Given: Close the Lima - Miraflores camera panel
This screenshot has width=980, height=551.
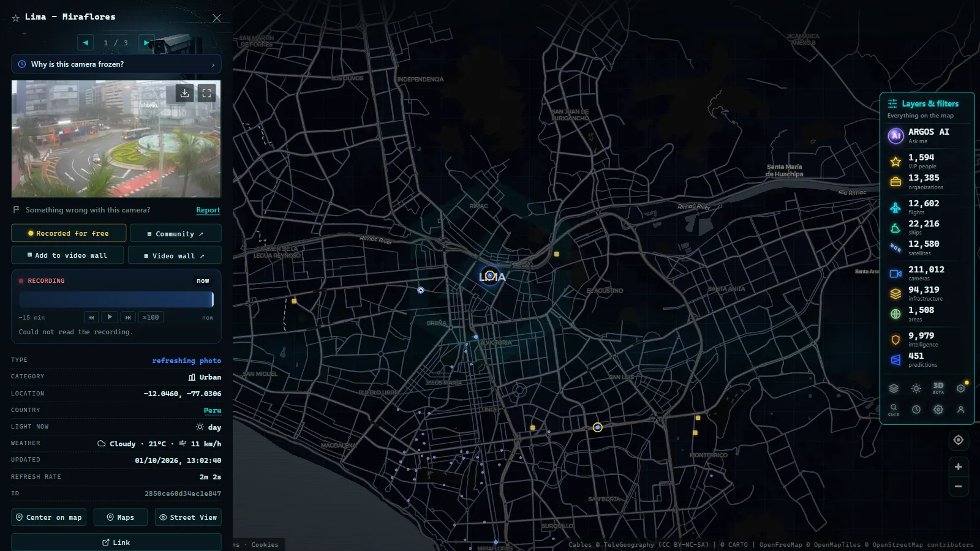Looking at the screenshot, I should (x=217, y=18).
